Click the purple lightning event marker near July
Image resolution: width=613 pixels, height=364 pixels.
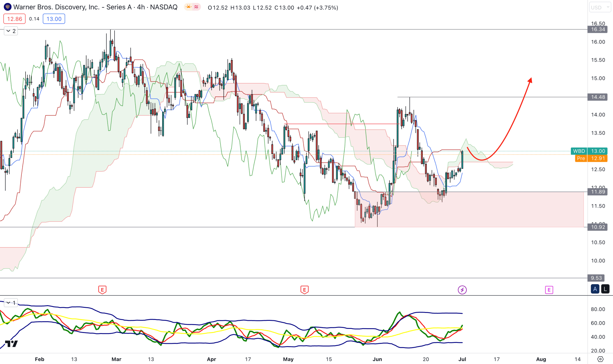pos(462,290)
